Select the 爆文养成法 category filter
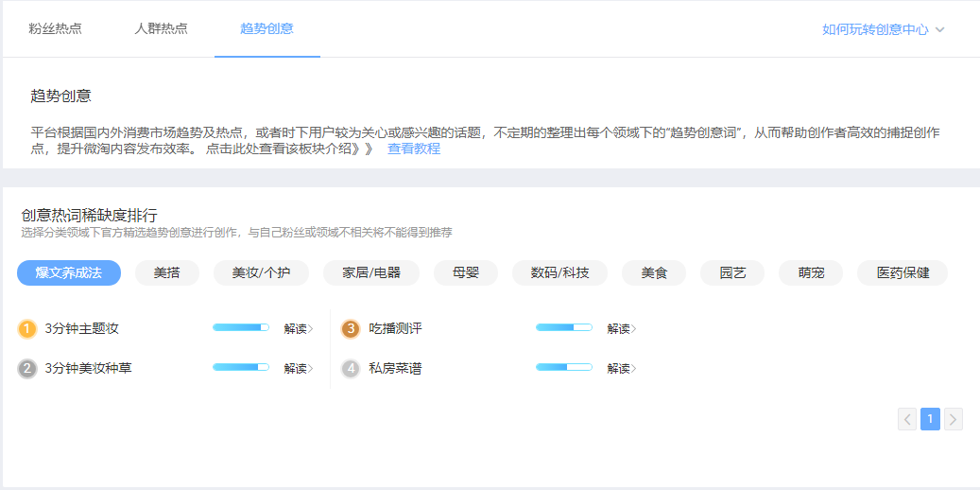980x490 pixels. pos(69,273)
